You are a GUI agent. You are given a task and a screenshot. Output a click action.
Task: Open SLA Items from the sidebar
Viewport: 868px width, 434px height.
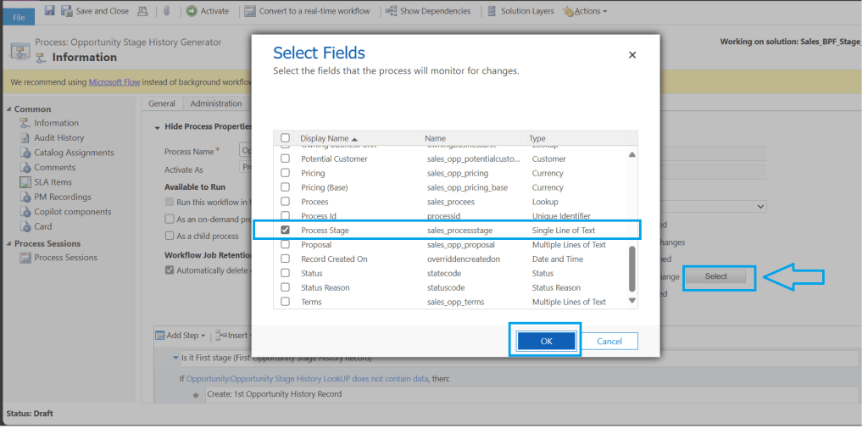pos(53,182)
